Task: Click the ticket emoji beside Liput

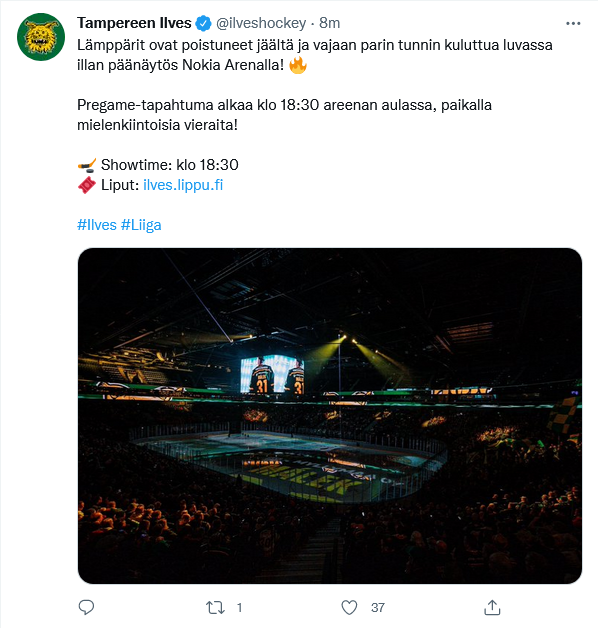Action: coord(87,185)
